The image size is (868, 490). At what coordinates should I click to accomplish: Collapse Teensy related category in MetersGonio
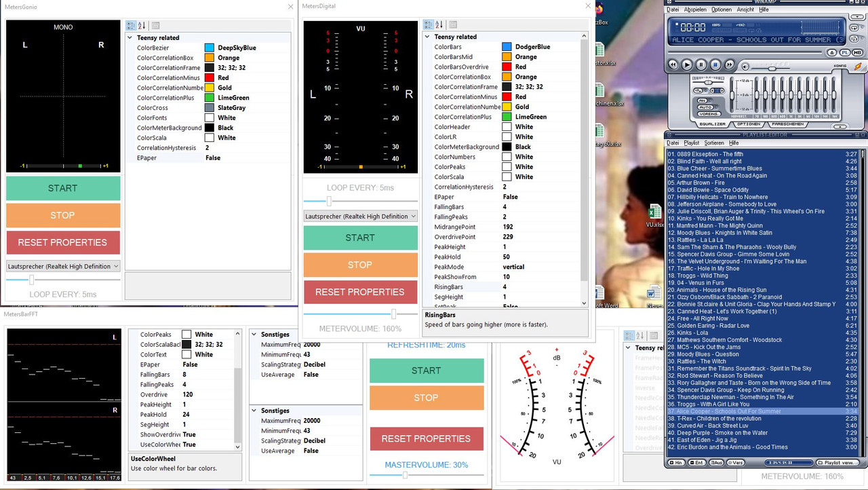coord(130,38)
